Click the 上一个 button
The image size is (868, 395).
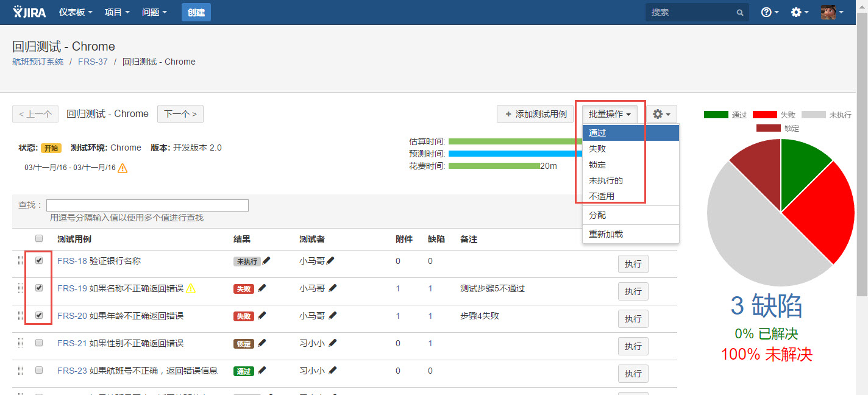(x=35, y=114)
